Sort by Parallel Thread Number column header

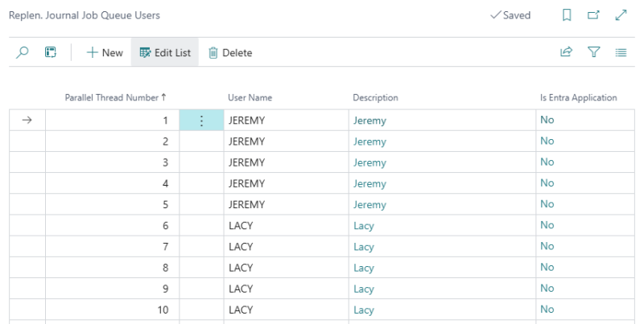click(115, 98)
